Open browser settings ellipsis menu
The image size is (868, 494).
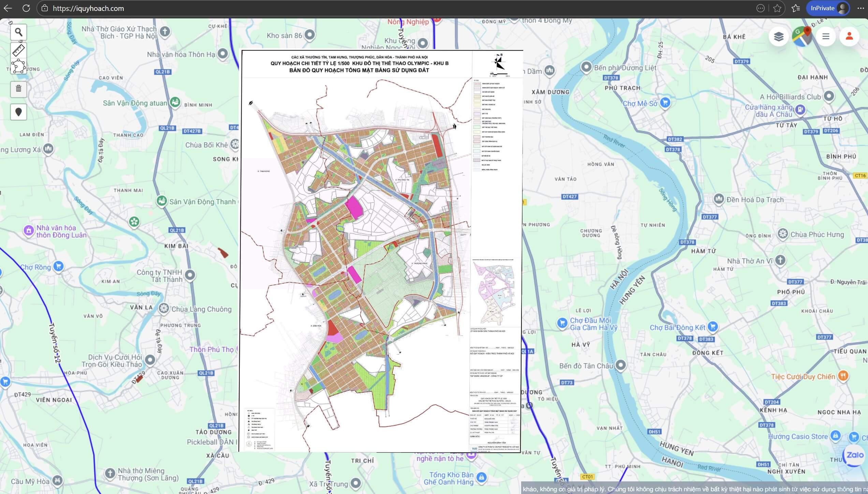point(860,8)
